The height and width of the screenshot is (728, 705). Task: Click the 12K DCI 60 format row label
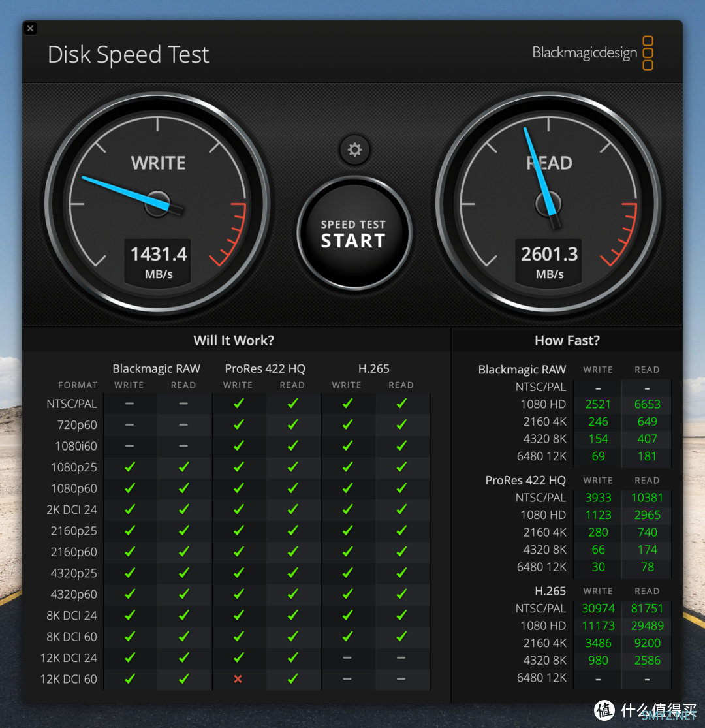[69, 679]
